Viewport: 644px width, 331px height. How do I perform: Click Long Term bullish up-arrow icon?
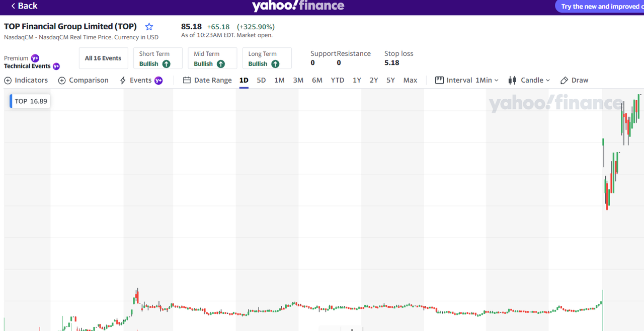point(275,64)
